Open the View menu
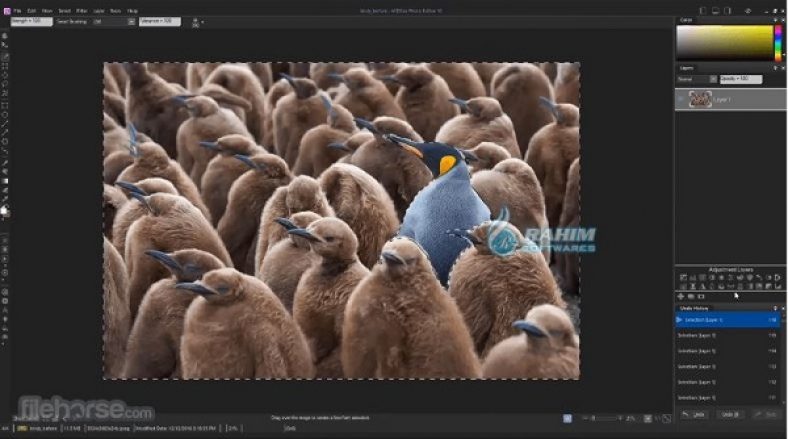The height and width of the screenshot is (439, 788). [x=47, y=11]
